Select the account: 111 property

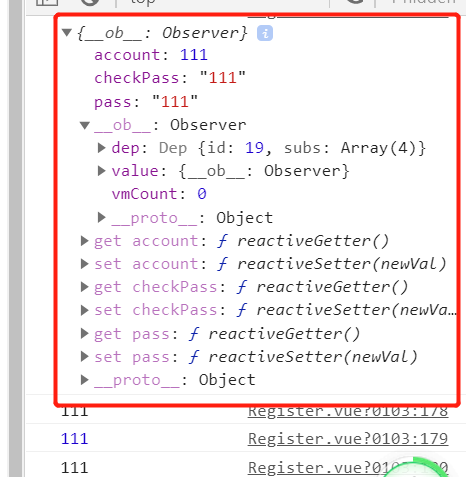click(151, 55)
